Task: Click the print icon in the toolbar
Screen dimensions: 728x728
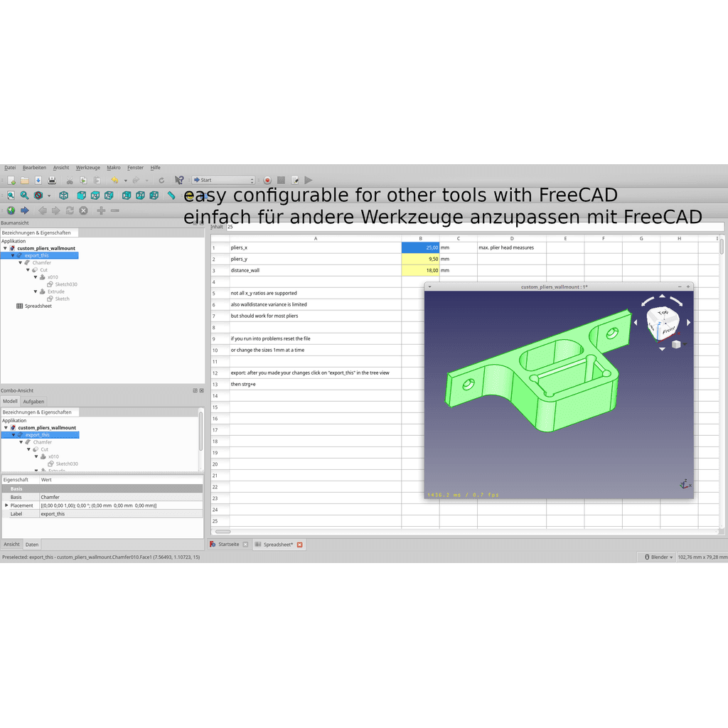Action: [x=52, y=180]
